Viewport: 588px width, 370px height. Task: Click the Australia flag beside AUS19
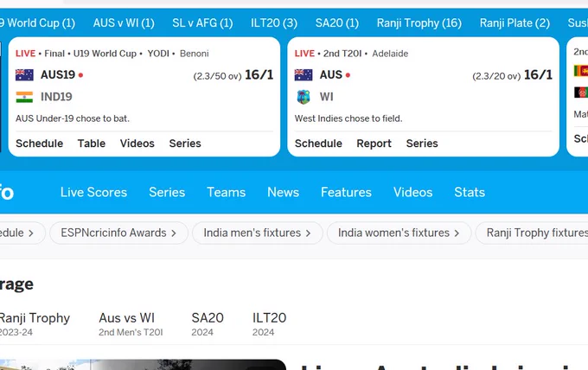[24, 75]
